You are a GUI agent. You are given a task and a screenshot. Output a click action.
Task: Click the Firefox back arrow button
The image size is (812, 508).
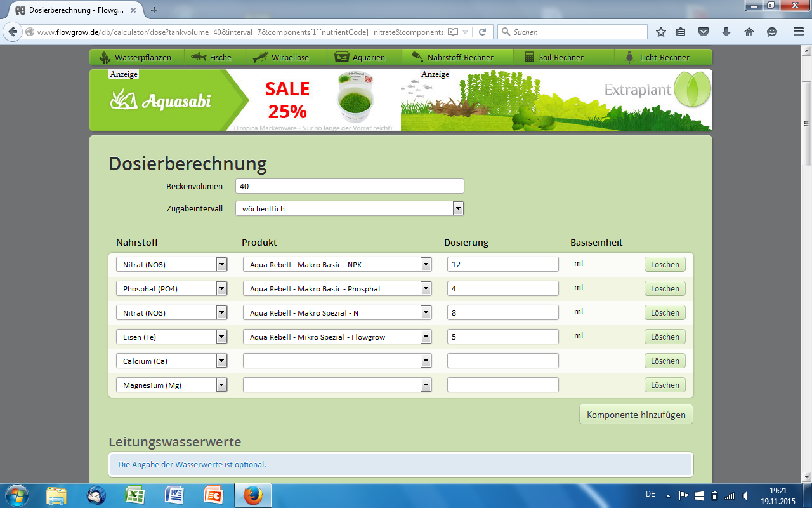[13, 32]
